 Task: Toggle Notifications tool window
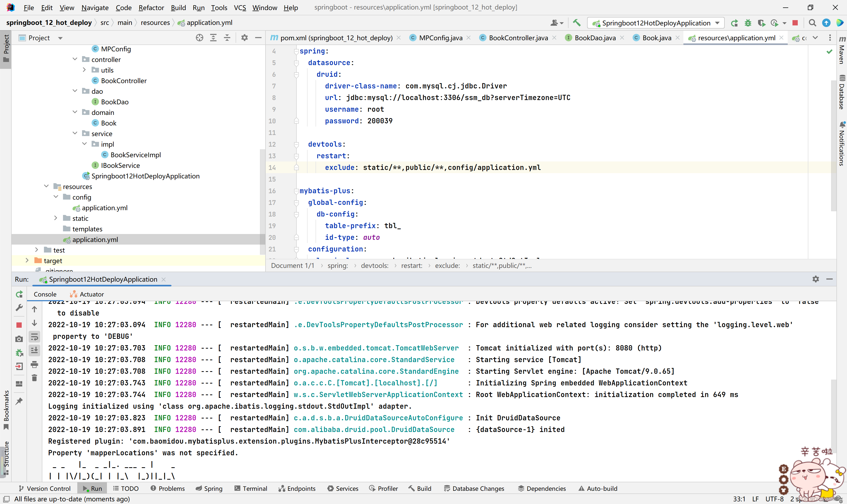[x=842, y=144]
